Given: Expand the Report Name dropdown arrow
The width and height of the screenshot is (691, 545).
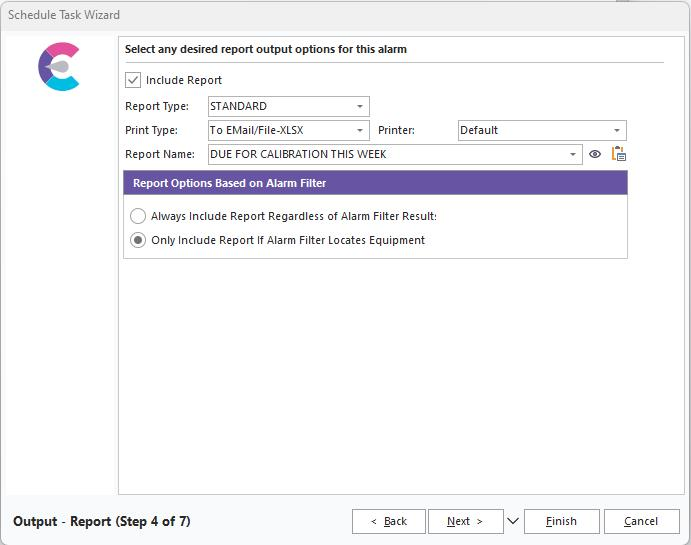Looking at the screenshot, I should (574, 154).
